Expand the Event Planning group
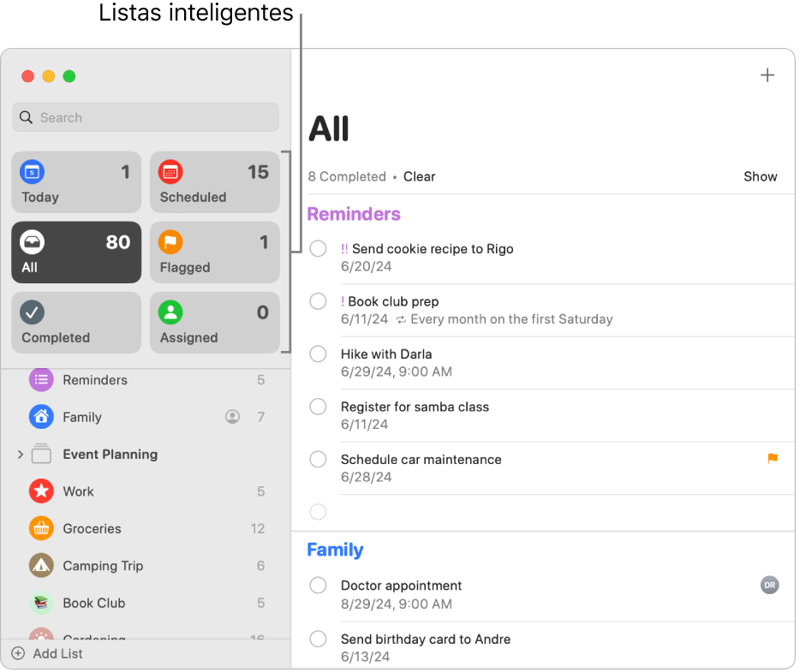 [21, 455]
